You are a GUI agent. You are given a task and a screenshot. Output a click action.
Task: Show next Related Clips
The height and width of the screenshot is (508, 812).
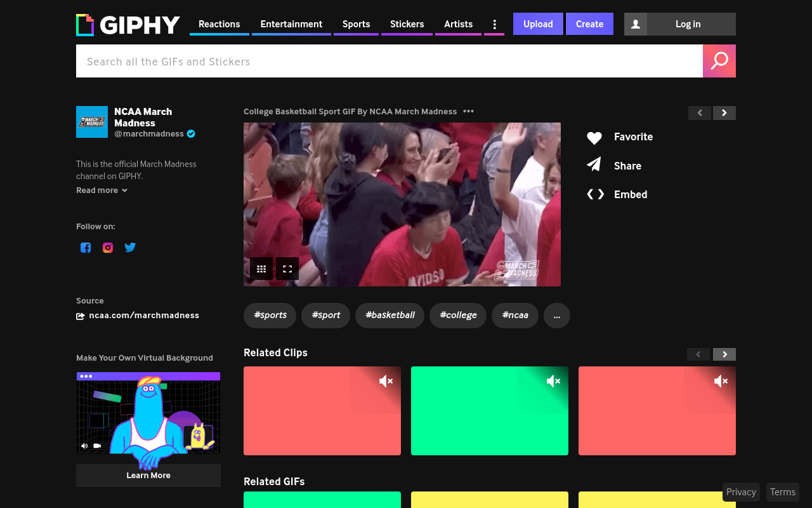[x=724, y=354]
